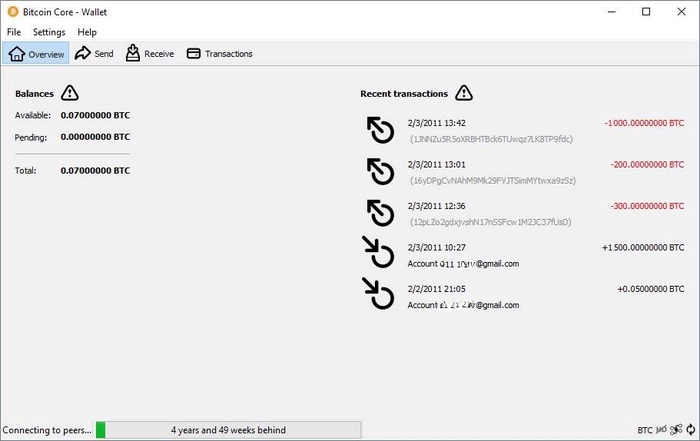Screen dimensions: 700x441
Task: Open the BTC unit selector in status bar
Action: click(644, 430)
